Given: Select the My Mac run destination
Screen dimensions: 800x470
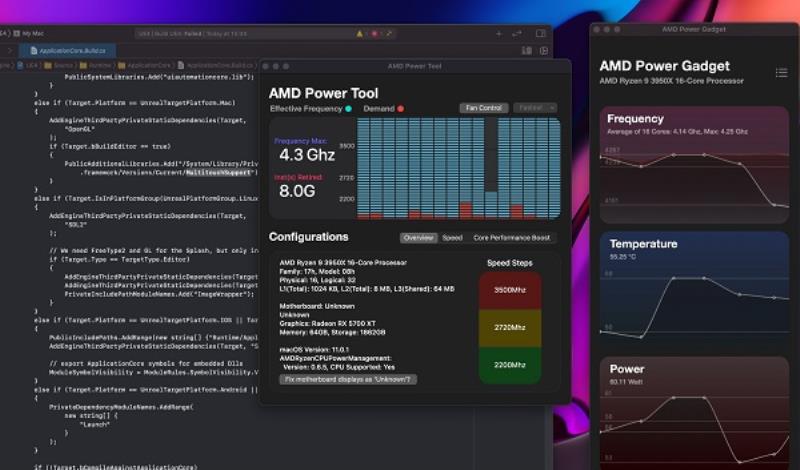Looking at the screenshot, I should [29, 34].
